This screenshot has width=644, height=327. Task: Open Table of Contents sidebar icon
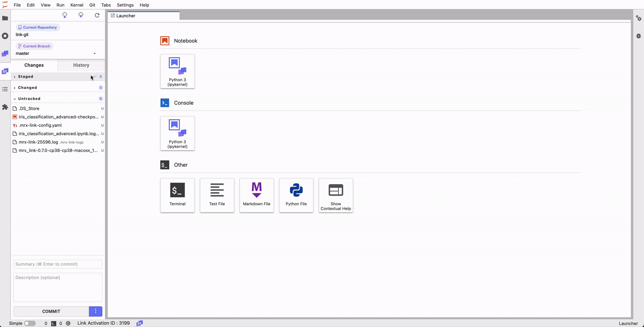5,89
